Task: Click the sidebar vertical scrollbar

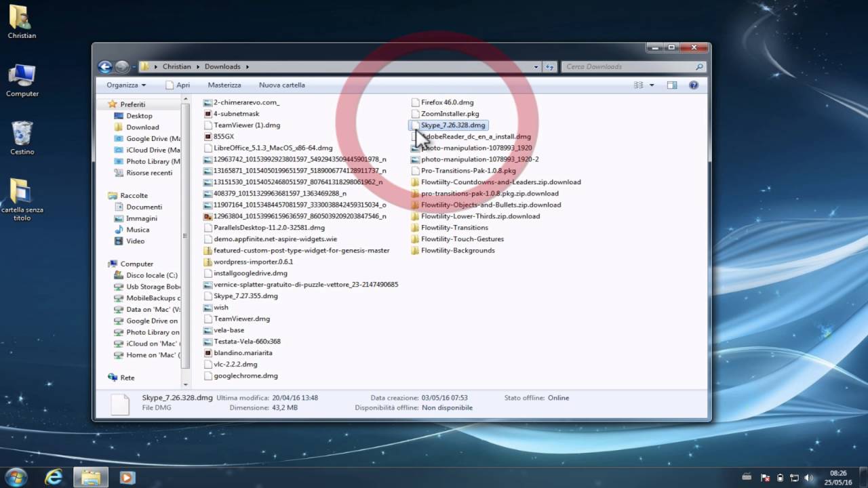Action: point(186,235)
